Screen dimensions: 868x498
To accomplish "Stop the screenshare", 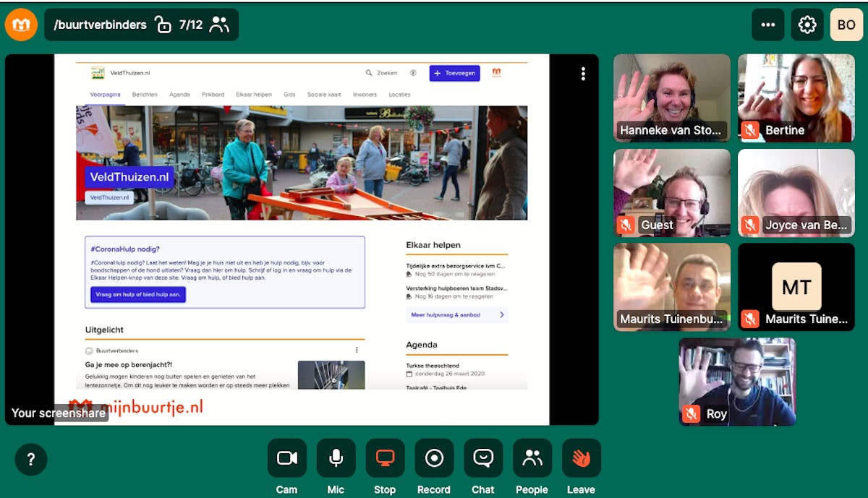I will click(x=385, y=458).
